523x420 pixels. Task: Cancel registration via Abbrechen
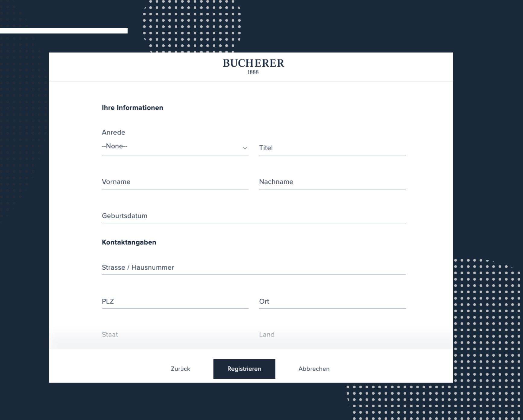[314, 369]
